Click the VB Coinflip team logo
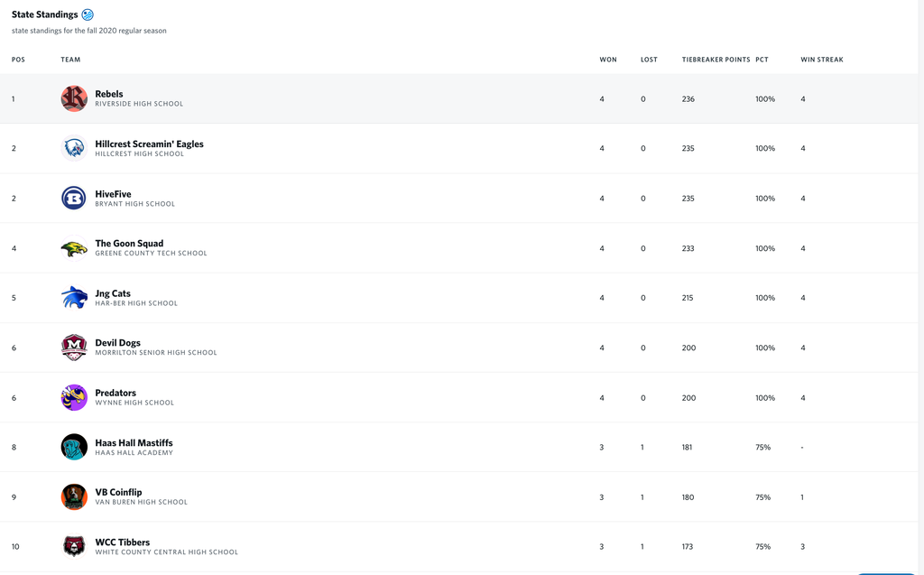The image size is (924, 575). point(74,497)
